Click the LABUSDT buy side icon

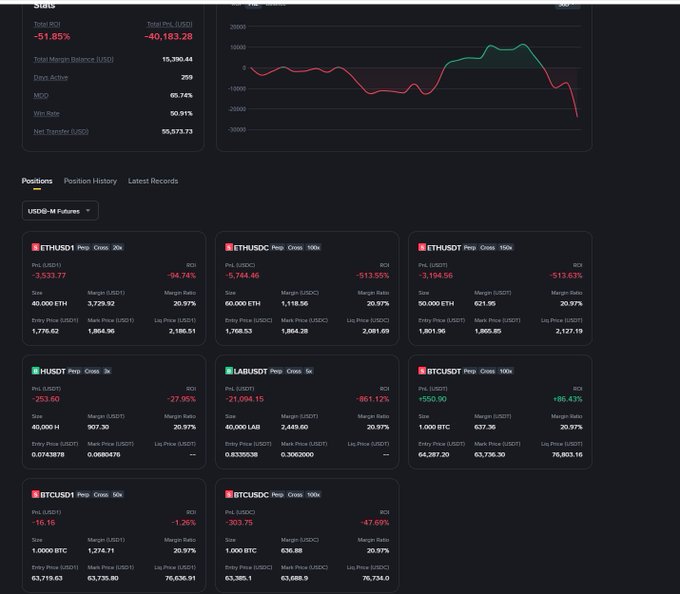(x=229, y=371)
